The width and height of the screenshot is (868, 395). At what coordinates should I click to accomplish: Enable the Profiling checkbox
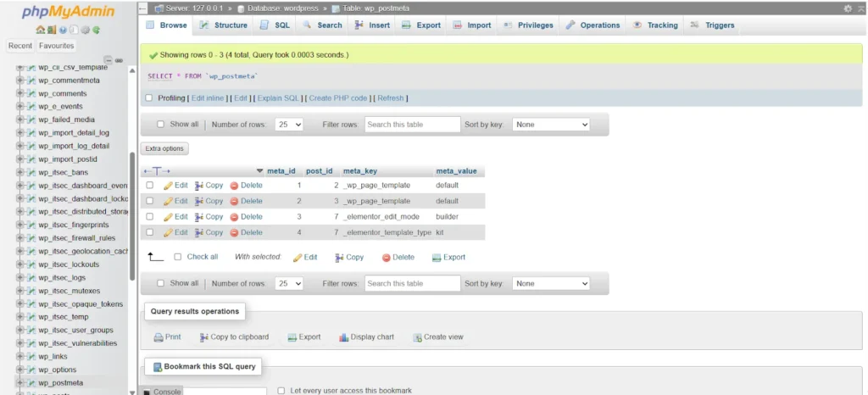148,98
